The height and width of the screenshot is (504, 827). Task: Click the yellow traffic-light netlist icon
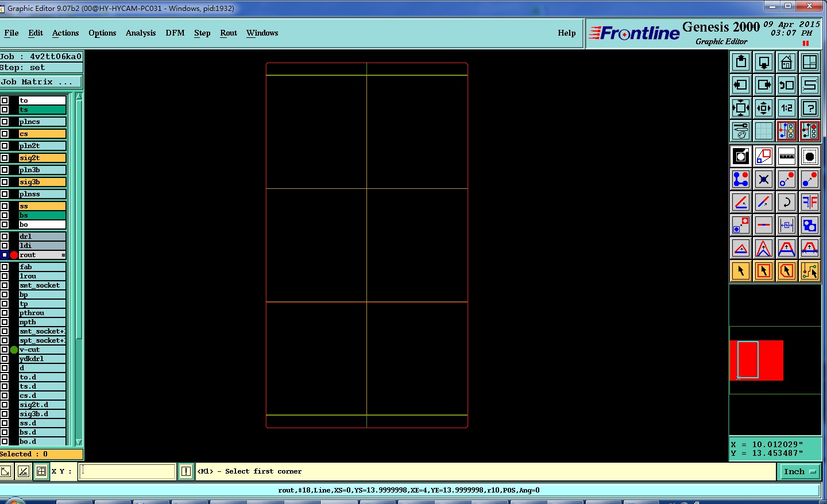coord(787,131)
